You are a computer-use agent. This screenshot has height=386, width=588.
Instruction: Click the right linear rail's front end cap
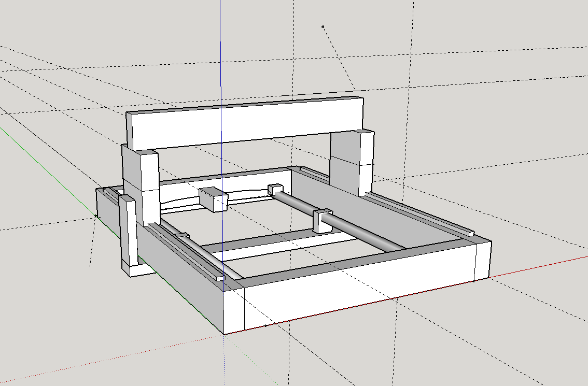471,233
